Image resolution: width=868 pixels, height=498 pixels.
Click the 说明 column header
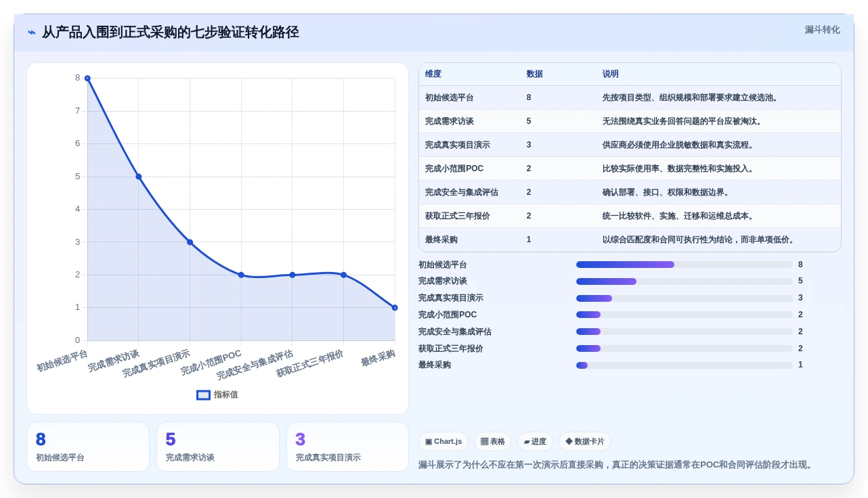click(611, 74)
